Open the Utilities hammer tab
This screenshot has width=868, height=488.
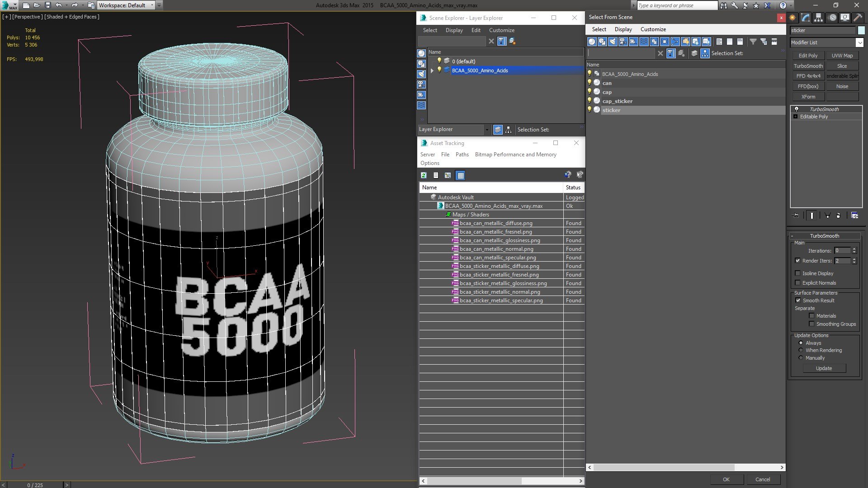[858, 18]
